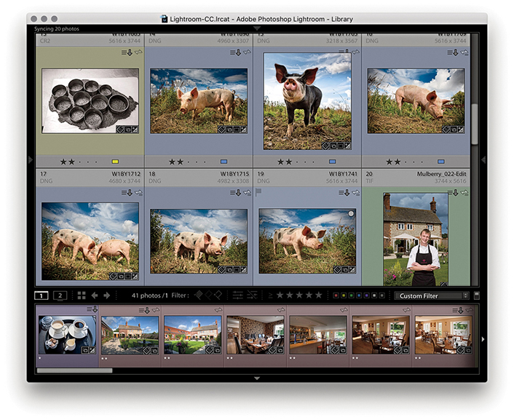Viewport: 514px width, 420px height.
Task: Click develop adjustments badge on W1BY1712 thumbnail
Action: (x=135, y=276)
